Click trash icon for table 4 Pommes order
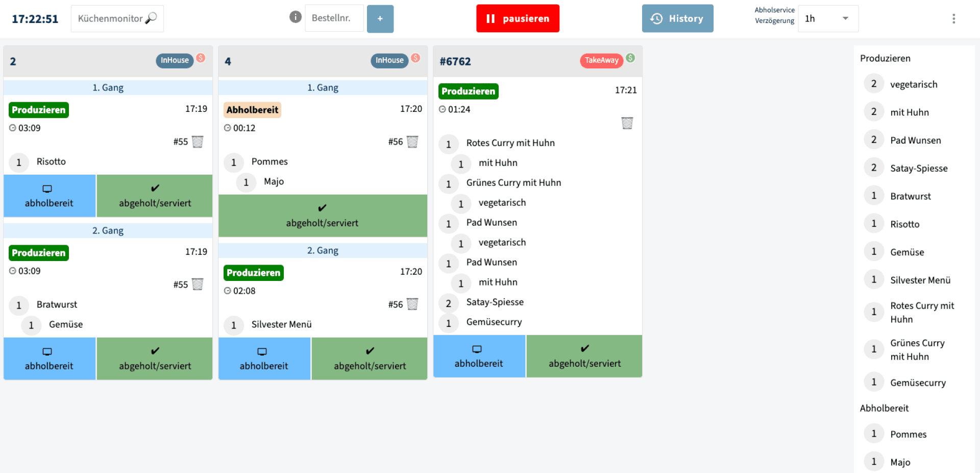The height and width of the screenshot is (473, 980). 412,141
